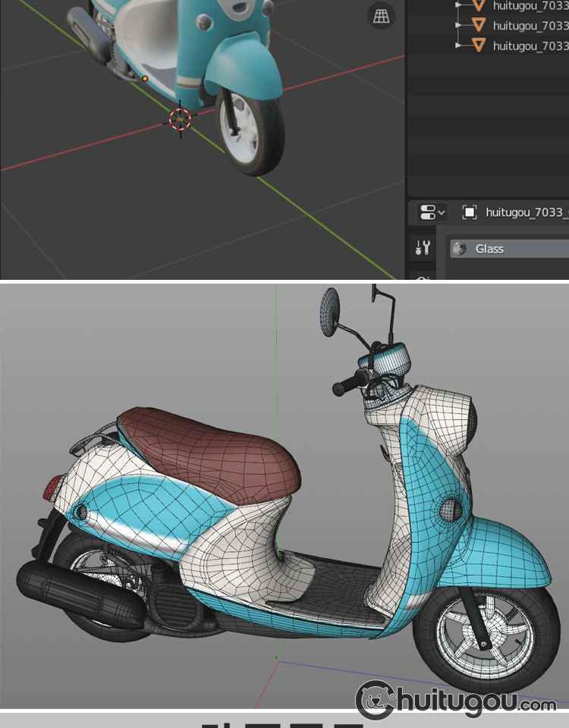Select the third huitugou_7033 object name in the outliner
Viewport: 569px width, 728px height.
point(530,45)
